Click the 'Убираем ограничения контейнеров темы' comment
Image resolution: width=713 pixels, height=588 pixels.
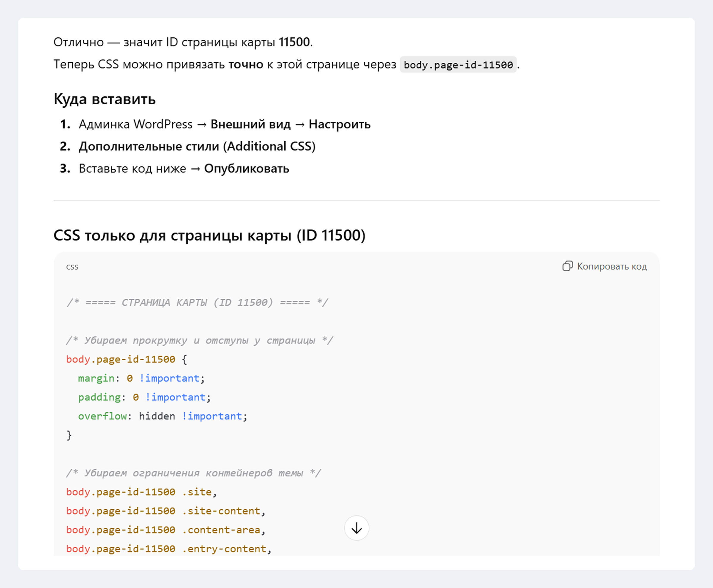[x=193, y=473]
